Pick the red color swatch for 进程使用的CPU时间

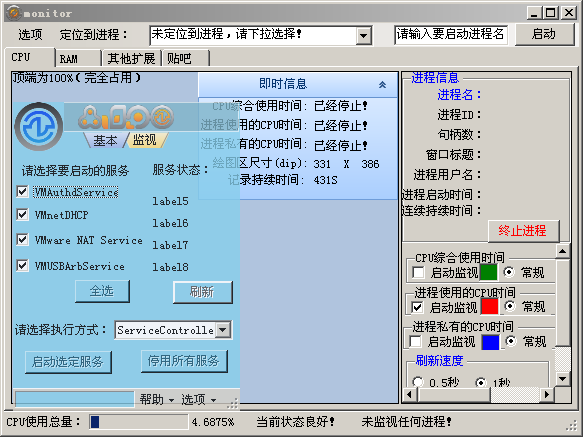[x=490, y=306]
